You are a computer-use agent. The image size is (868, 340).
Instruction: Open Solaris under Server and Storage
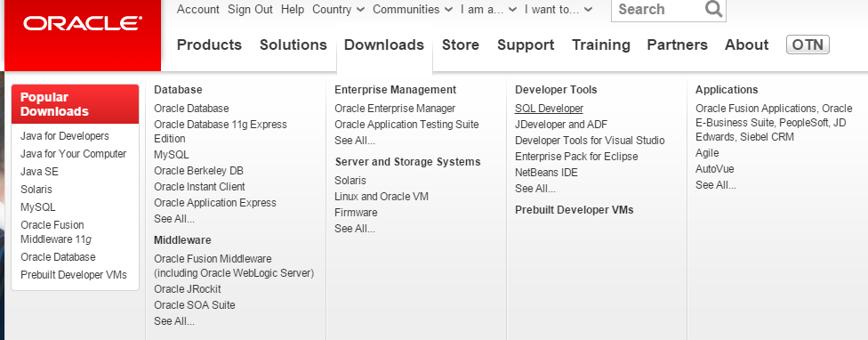(x=350, y=181)
